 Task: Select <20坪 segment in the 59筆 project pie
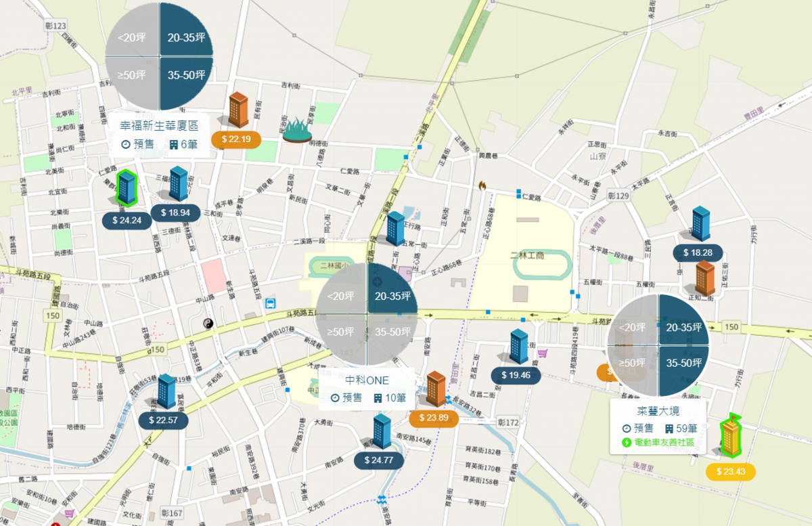[632, 327]
